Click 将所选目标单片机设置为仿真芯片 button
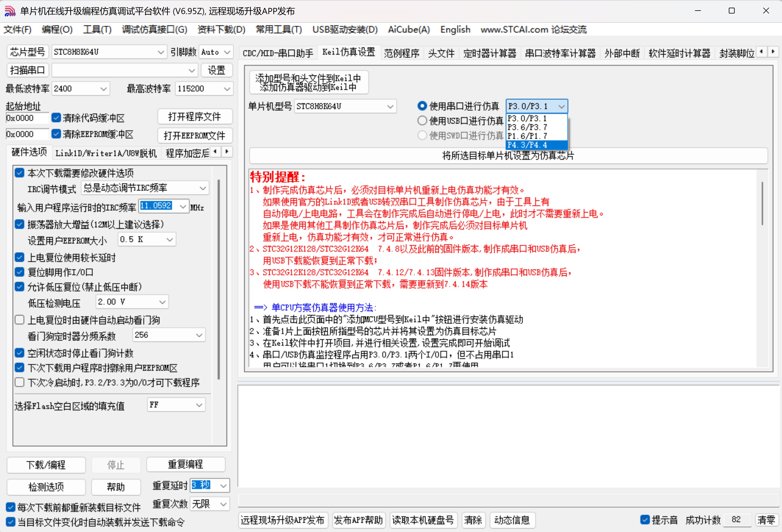Image resolution: width=782 pixels, height=532 pixels. click(x=508, y=155)
